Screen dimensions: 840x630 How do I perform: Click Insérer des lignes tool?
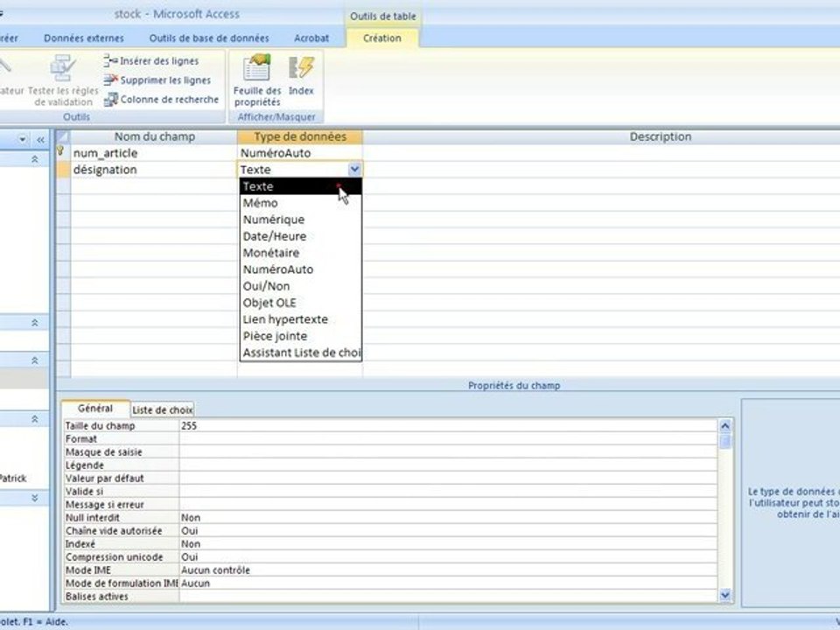coord(151,60)
